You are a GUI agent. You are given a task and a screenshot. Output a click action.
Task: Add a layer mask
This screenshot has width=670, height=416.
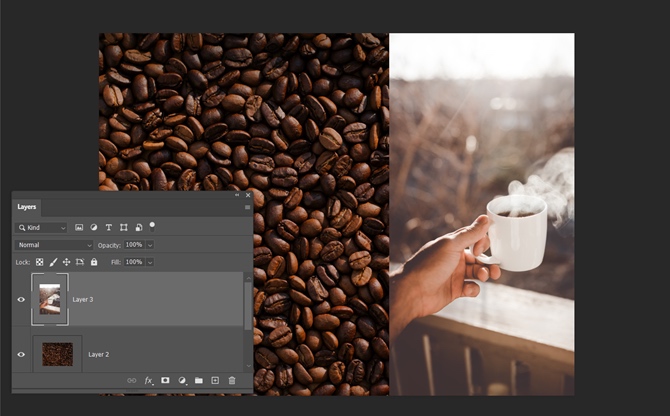(166, 380)
